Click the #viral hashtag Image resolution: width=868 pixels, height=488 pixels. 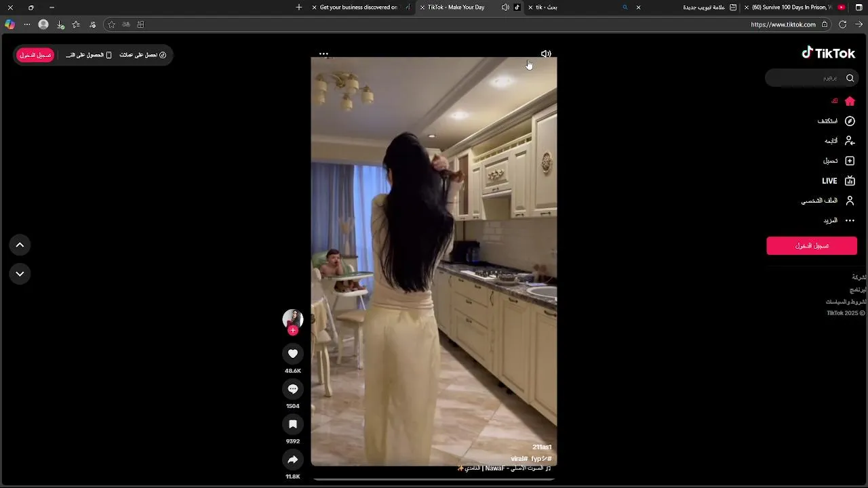pyautogui.click(x=519, y=459)
